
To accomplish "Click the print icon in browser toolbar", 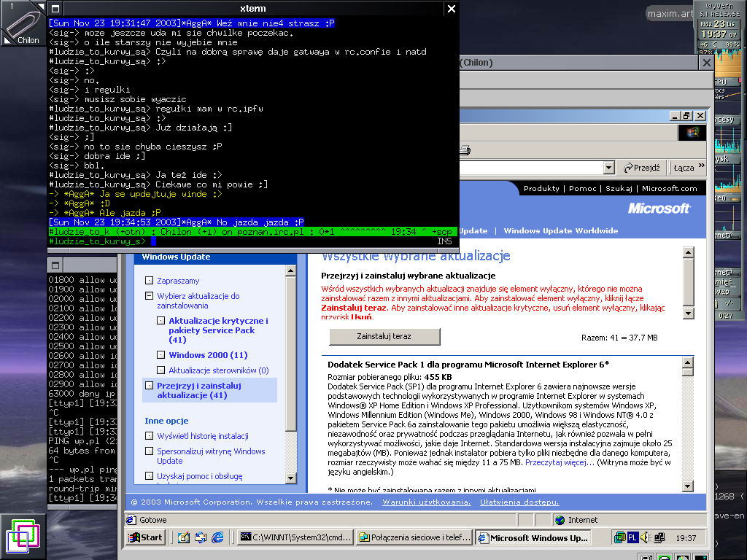I will click(465, 149).
